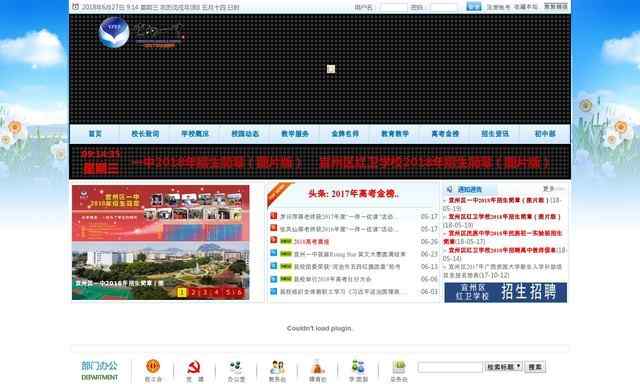
Task: Open the news item dated 06-03
Action: [343, 292]
